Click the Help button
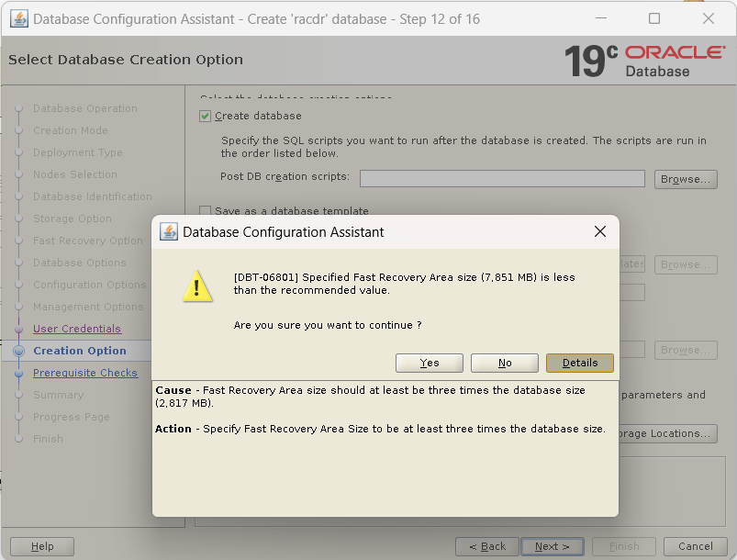Image resolution: width=737 pixels, height=560 pixels. [x=42, y=546]
